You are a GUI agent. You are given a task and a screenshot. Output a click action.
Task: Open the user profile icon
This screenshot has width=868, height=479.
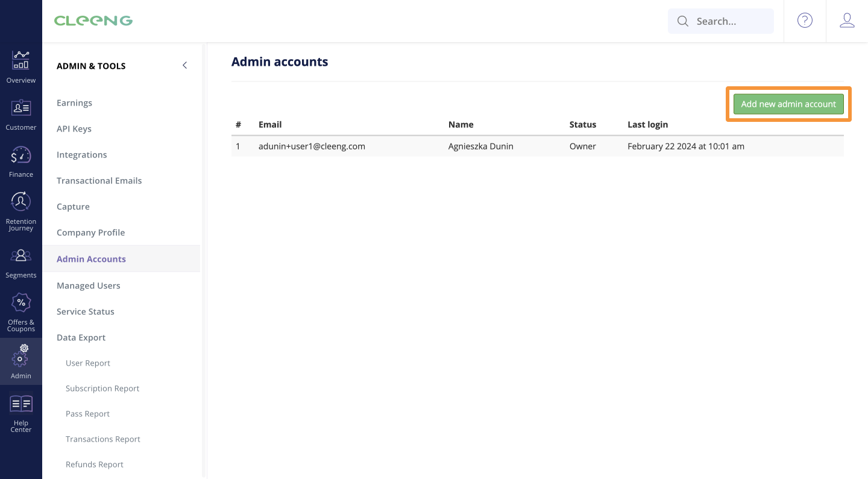coord(847,20)
